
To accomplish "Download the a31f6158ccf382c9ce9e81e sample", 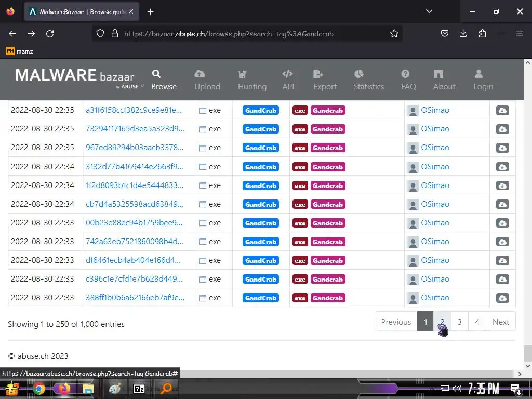I will click(x=502, y=110).
